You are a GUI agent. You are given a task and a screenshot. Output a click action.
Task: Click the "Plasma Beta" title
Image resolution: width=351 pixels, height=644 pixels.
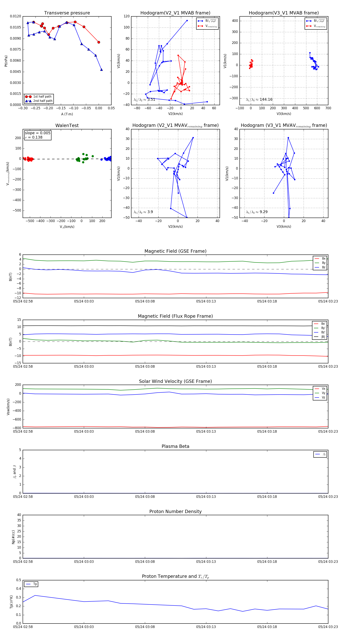175,446
